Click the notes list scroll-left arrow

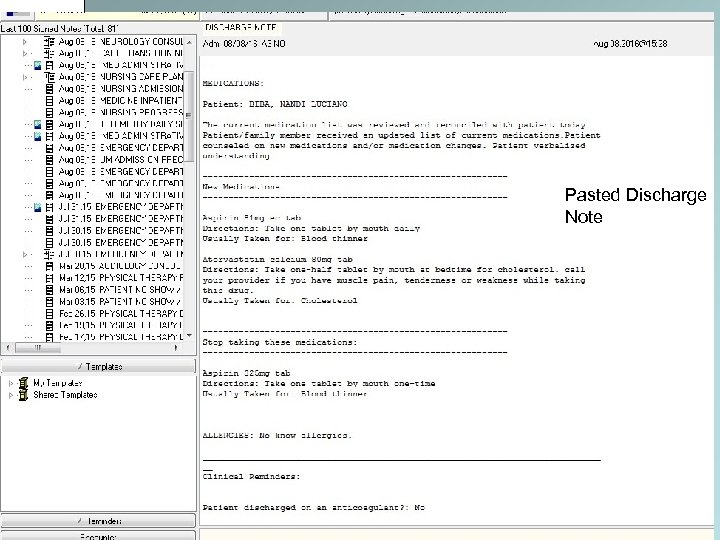pos(8,348)
